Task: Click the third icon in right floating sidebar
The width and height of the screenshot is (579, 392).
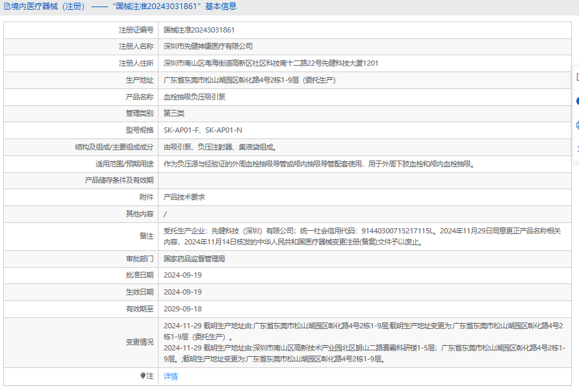Action: pyautogui.click(x=576, y=125)
